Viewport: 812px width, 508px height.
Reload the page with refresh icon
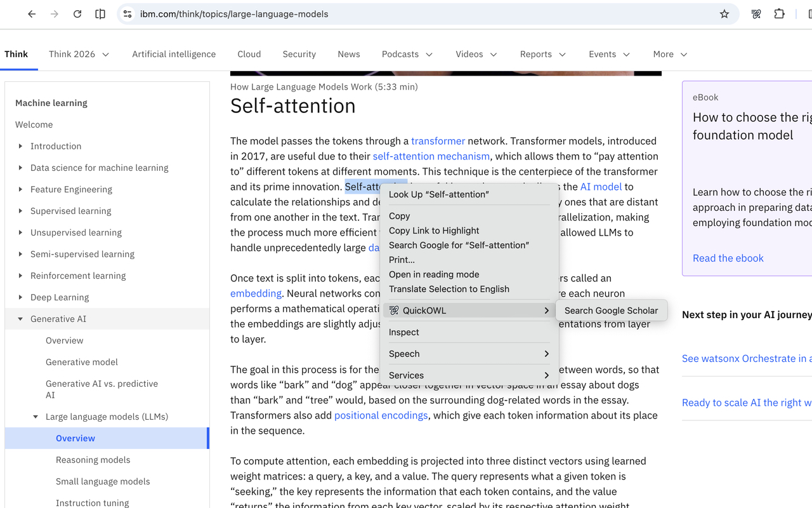tap(77, 14)
